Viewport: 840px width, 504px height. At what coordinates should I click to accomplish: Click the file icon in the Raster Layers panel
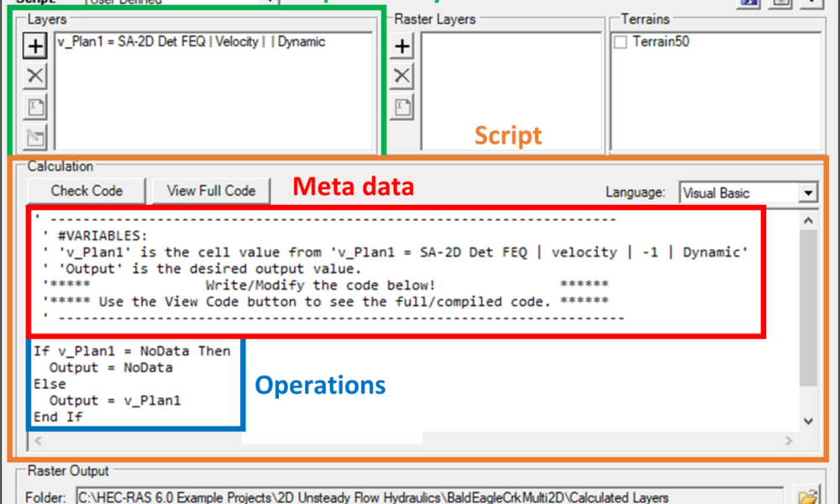tap(402, 107)
